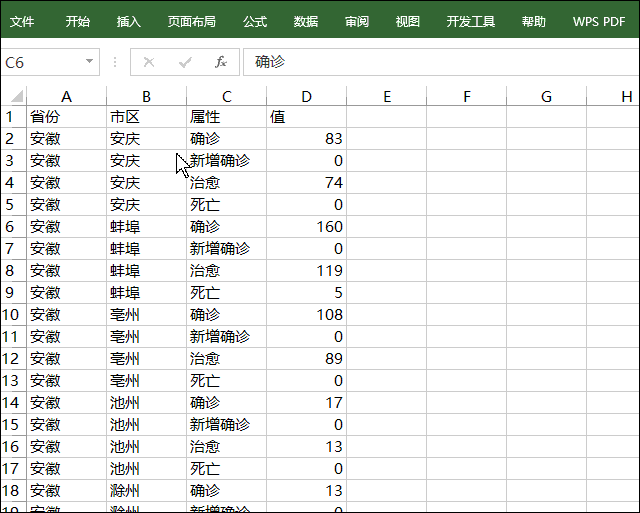Select the cell with value 83
The image size is (640, 513).
pos(307,139)
